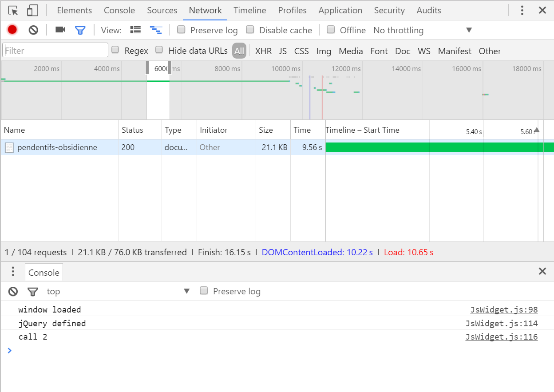Open the console filter funnel icon

coord(33,292)
